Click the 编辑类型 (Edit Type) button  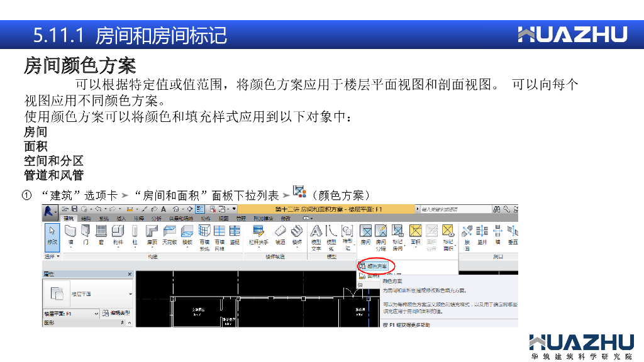(116, 313)
